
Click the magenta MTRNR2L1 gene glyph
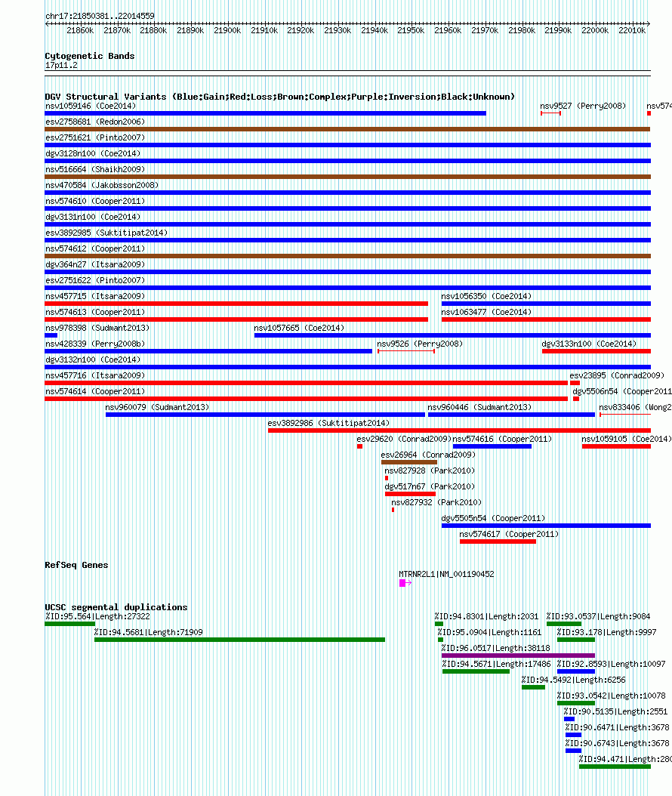point(405,583)
